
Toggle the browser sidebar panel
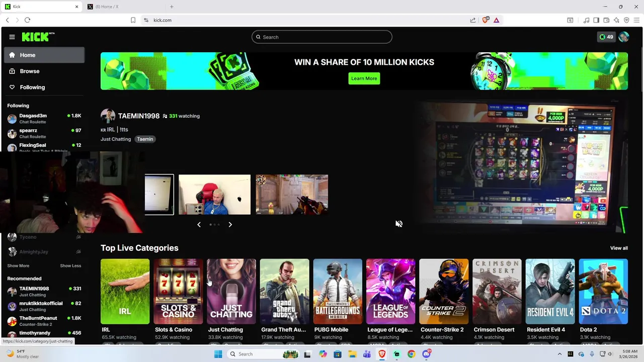pyautogui.click(x=596, y=20)
